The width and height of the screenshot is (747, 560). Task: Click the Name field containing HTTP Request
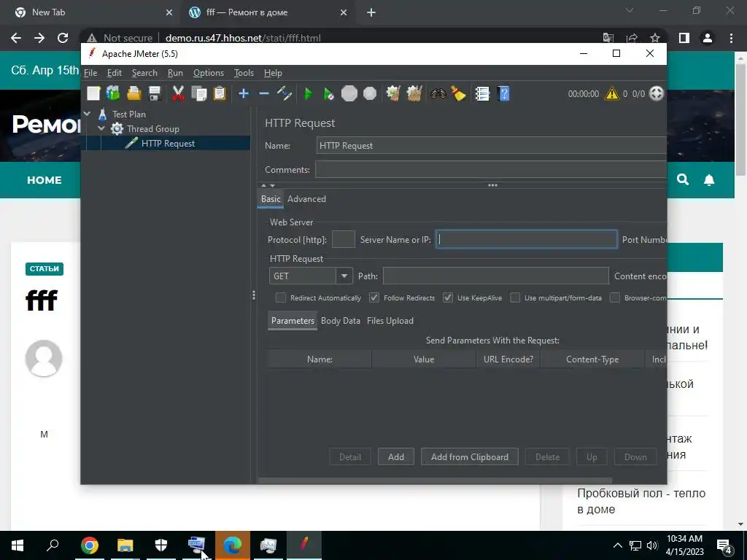(x=491, y=145)
